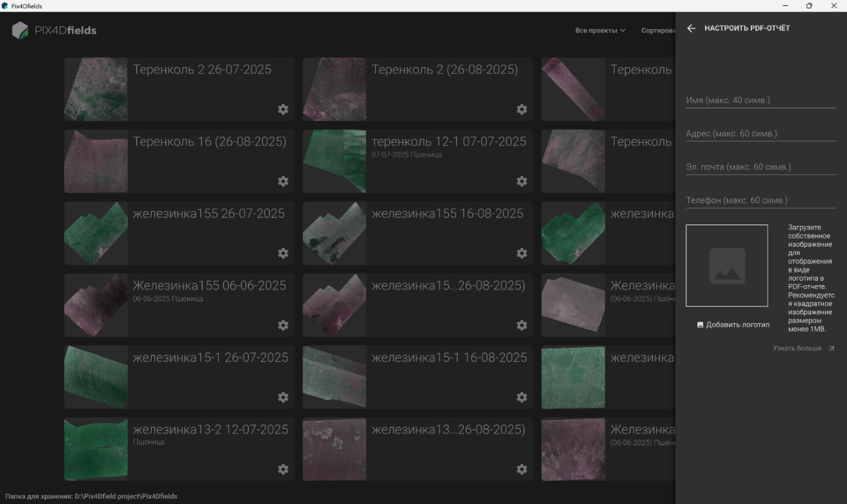The height and width of the screenshot is (504, 847).
Task: Click gear icon on железинка13-2 12-07-2025 card
Action: pos(283,469)
